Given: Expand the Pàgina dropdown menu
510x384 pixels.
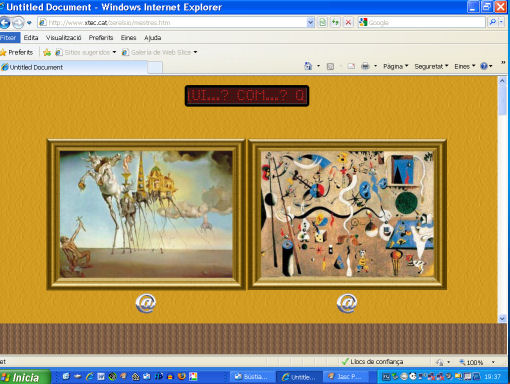Looking at the screenshot, I should (x=395, y=66).
